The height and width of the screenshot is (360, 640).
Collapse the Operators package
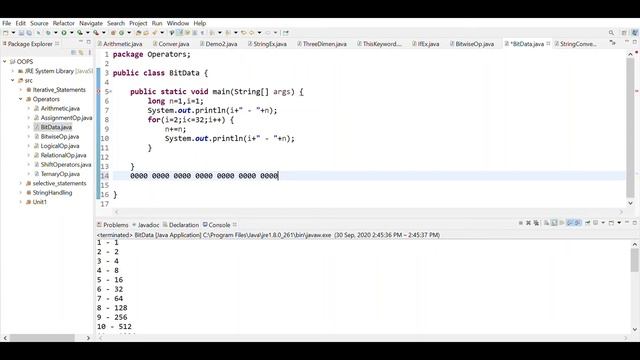(21, 99)
